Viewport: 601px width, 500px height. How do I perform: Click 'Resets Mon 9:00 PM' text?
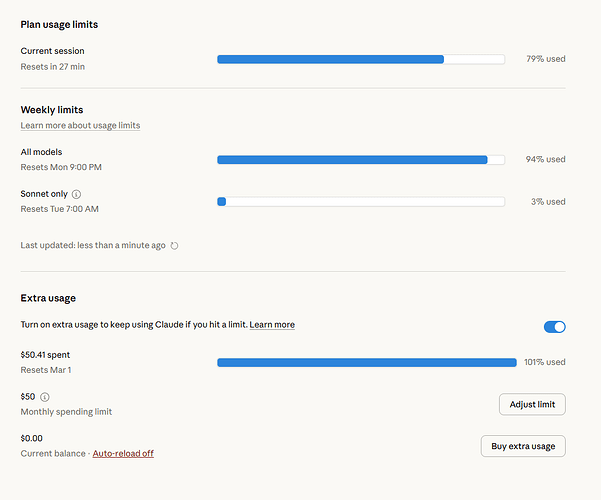coord(61,167)
